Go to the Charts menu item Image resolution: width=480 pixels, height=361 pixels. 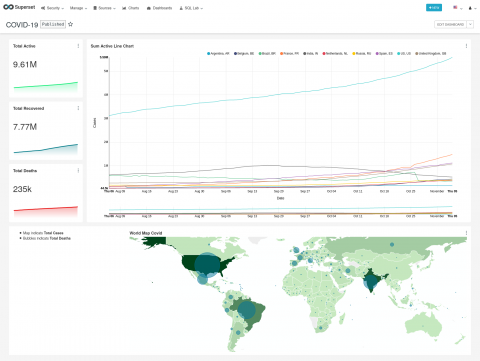pyautogui.click(x=131, y=8)
